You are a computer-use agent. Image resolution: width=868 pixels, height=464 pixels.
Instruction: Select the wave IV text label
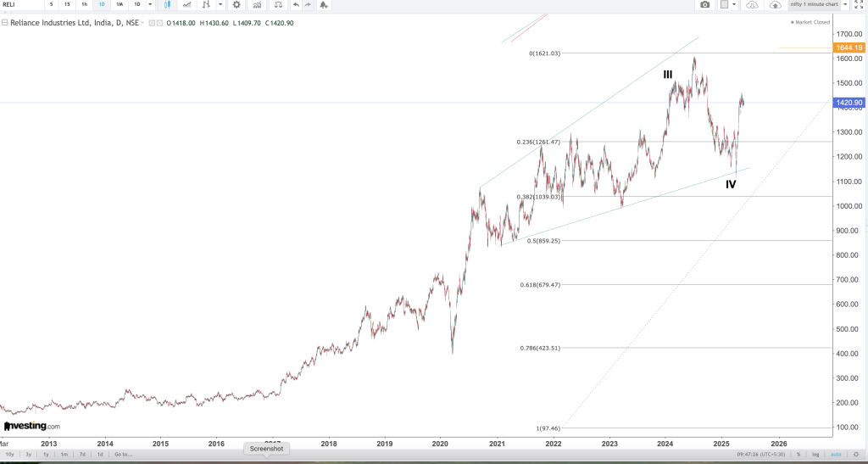click(731, 185)
